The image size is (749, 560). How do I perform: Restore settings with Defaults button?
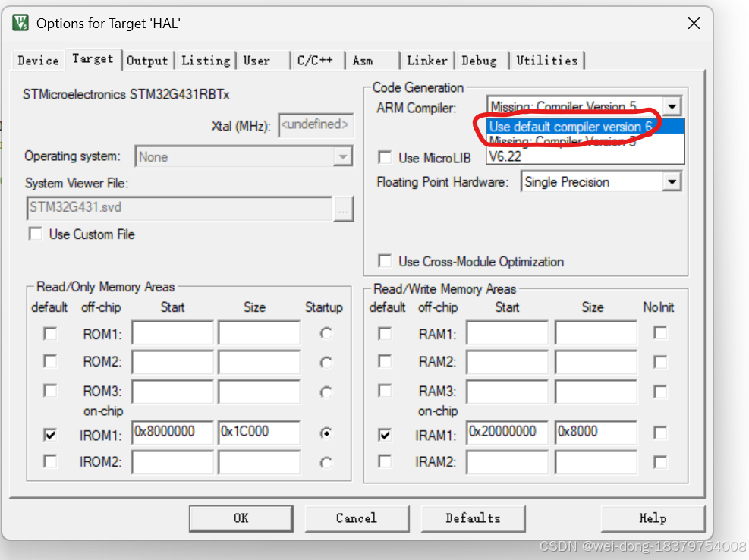coord(473,518)
